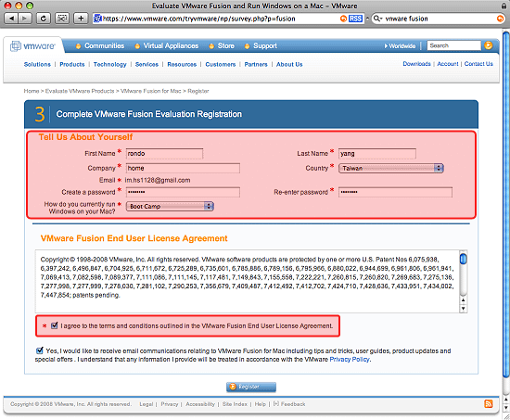The width and height of the screenshot is (510, 420).
Task: Submit site search with the orange go button
Action: 488,45
